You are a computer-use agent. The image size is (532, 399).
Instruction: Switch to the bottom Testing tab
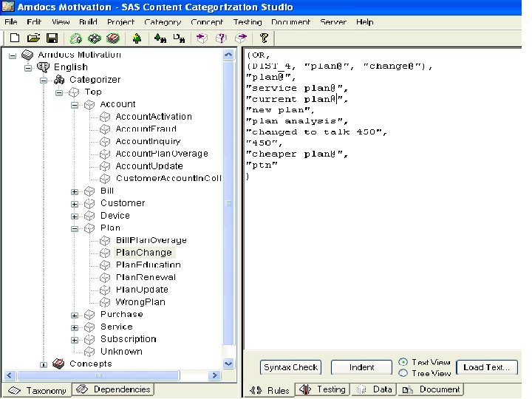[322, 389]
